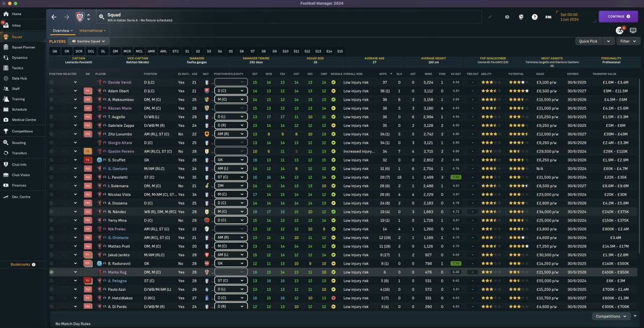644x328 pixels.
Task: Open Data Hub sidebar icon
Action: click(x=6, y=78)
